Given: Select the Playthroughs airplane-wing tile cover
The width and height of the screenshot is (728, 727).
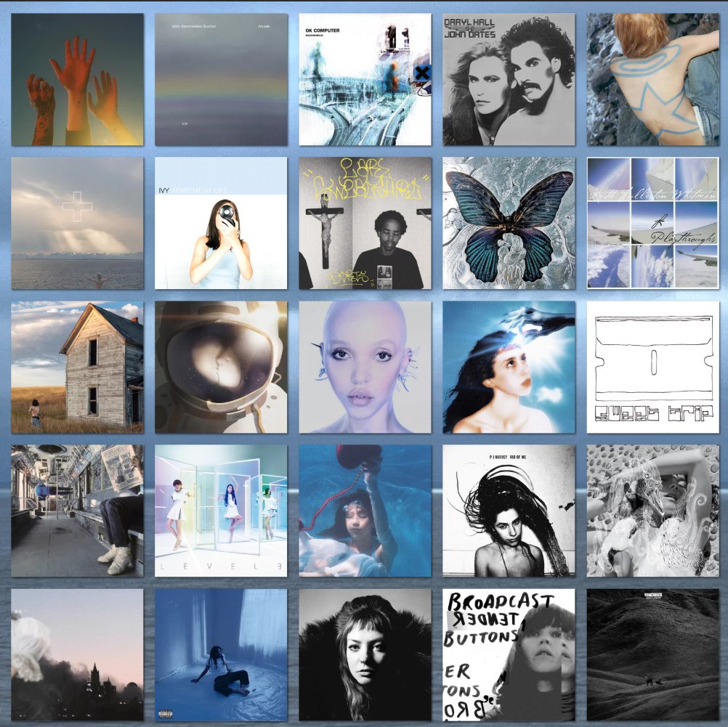Looking at the screenshot, I should pos(652,223).
